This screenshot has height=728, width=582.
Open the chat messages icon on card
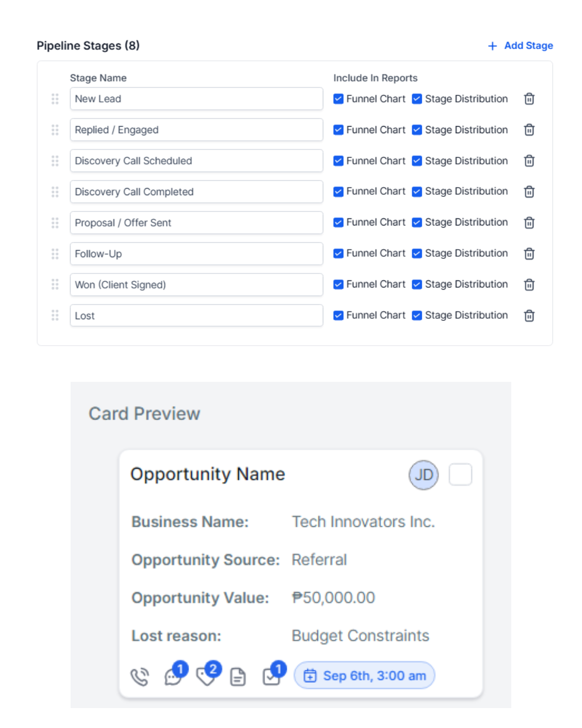coord(174,676)
